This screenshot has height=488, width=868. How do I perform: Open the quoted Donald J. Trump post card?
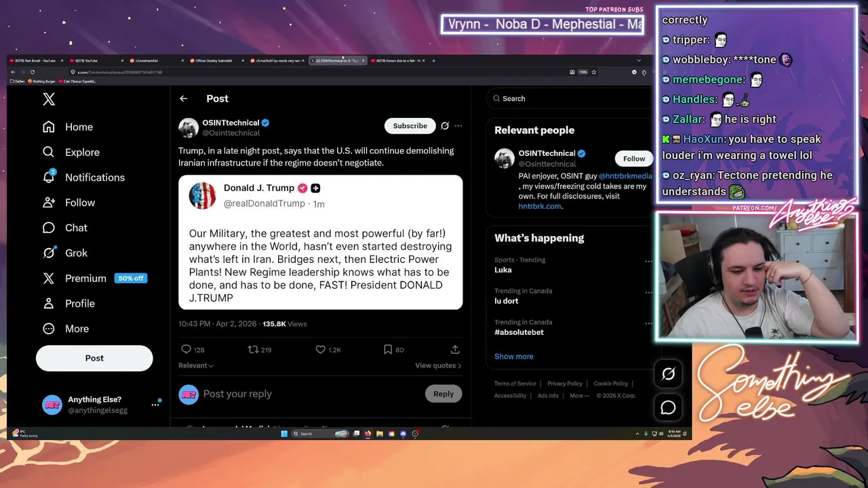(x=321, y=242)
